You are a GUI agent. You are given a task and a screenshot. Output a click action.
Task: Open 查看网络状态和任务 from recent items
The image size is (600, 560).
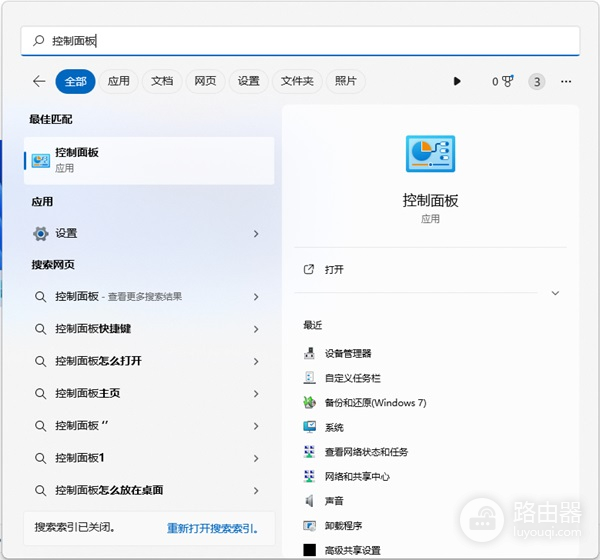[x=366, y=452]
